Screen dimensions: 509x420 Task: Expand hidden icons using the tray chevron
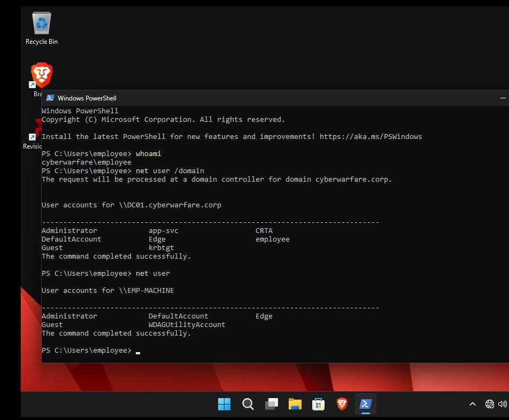point(473,404)
